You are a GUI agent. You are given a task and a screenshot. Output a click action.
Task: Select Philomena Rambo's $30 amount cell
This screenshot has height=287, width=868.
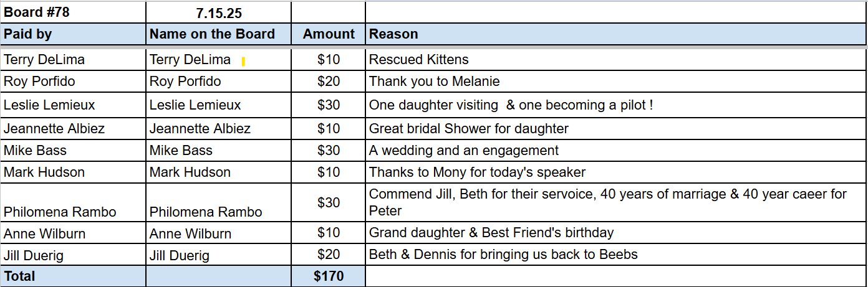click(x=329, y=203)
